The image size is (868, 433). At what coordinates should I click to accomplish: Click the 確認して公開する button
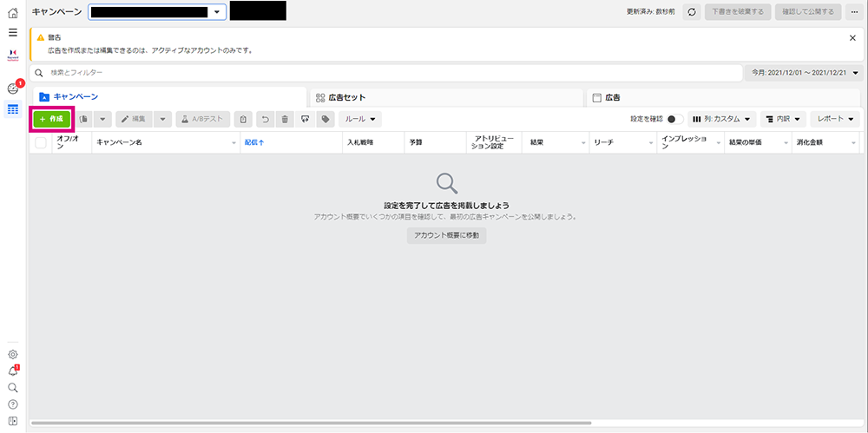point(808,11)
